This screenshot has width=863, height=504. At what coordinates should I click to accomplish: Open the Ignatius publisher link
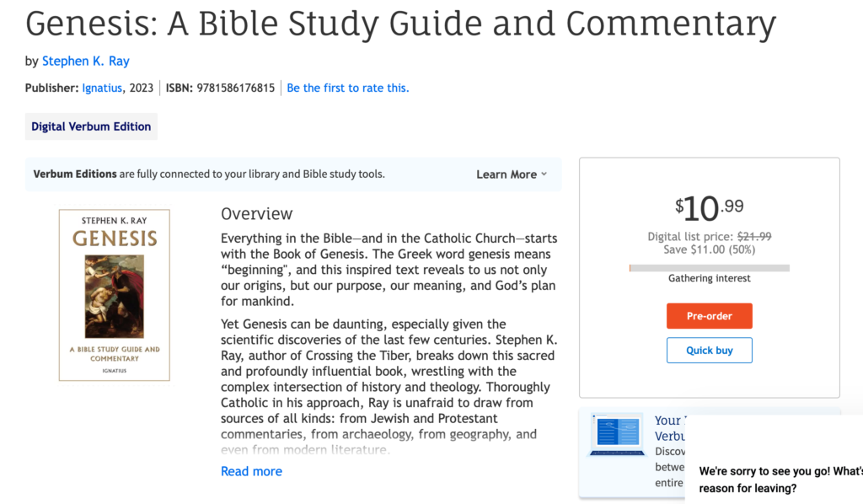102,88
